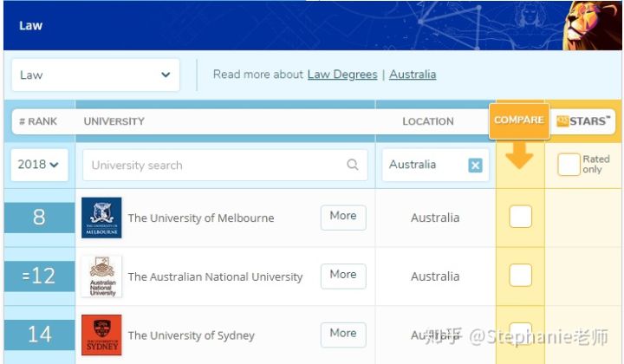The image size is (624, 364).
Task: Click rank 8 cell
Action: (39, 218)
